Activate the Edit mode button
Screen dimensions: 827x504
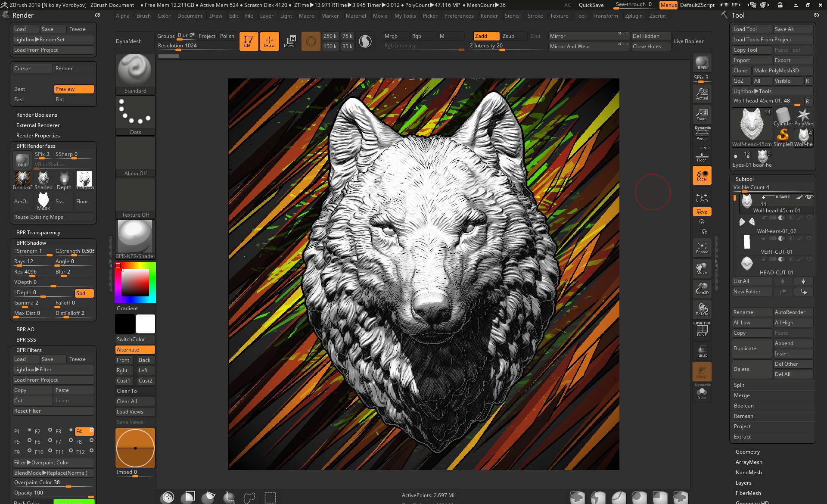point(249,41)
